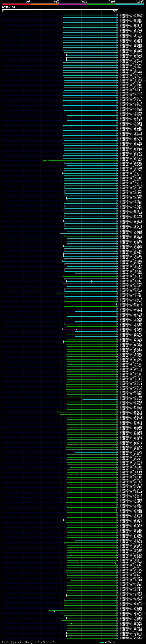Select label UniRef100_Q10CX4
Image resolution: width=146 pixels, height=644 pixels.
[x=131, y=93]
